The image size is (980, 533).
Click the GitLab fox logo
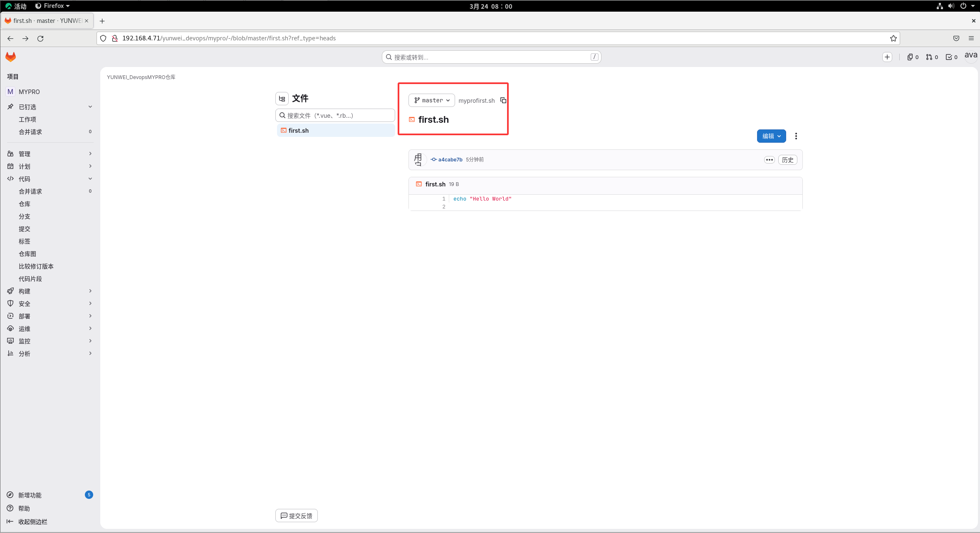point(11,57)
